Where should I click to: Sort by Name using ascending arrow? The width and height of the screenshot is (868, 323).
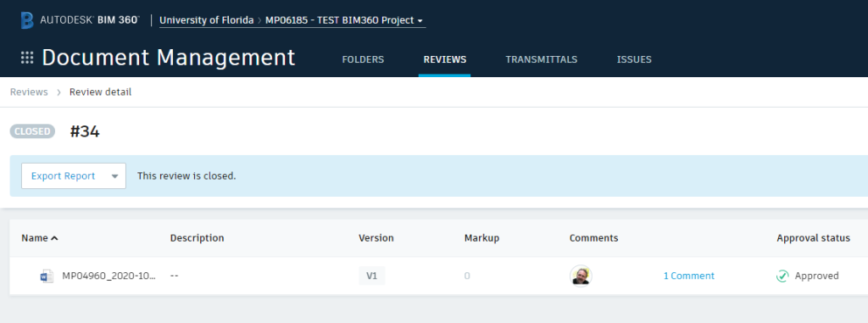54,238
